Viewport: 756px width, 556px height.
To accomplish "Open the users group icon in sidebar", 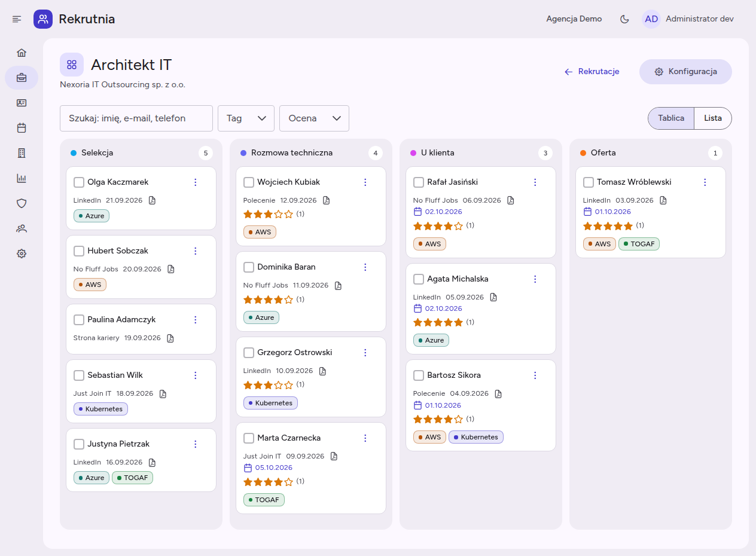I will pyautogui.click(x=22, y=228).
